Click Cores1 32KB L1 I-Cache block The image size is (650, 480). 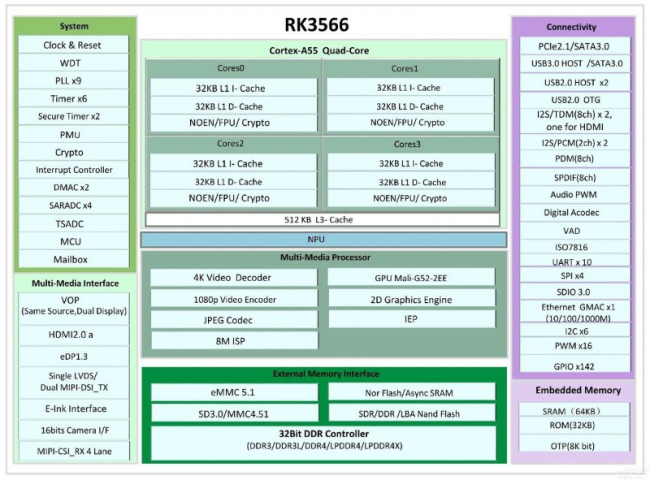tap(410, 88)
